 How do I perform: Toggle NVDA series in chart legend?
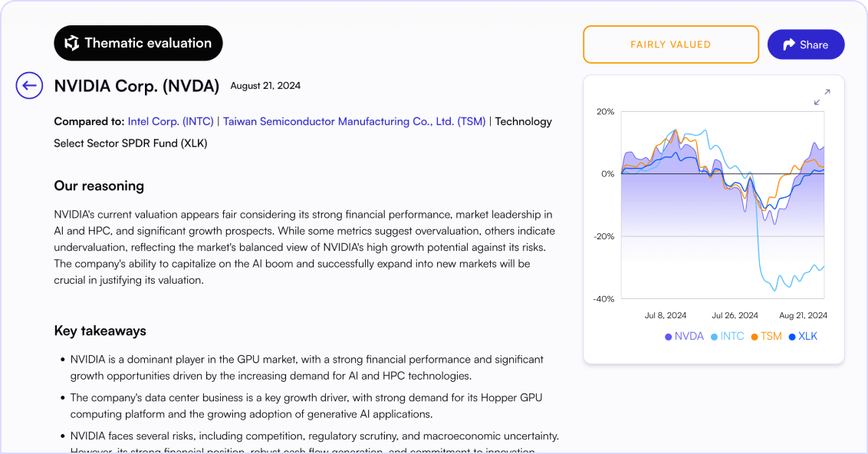point(684,336)
